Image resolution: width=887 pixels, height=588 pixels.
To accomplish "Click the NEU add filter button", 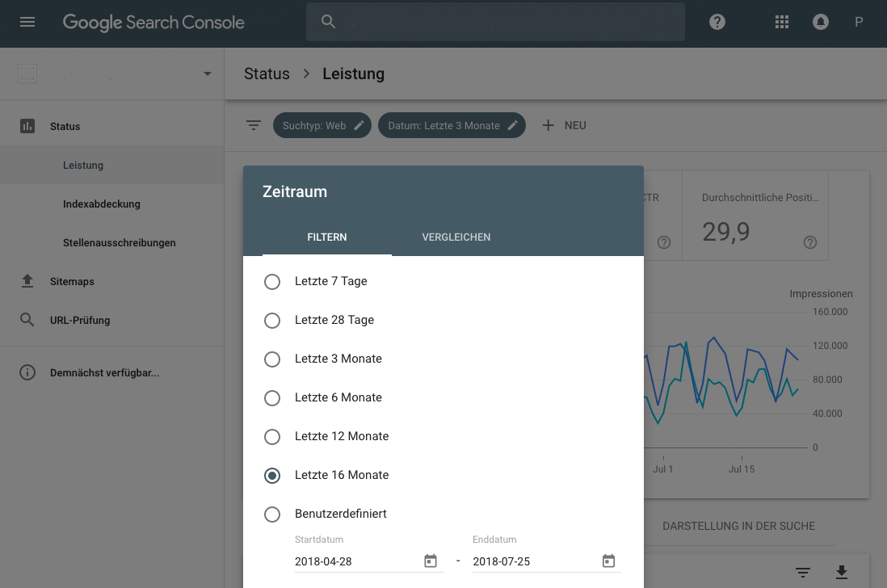I will [x=564, y=125].
